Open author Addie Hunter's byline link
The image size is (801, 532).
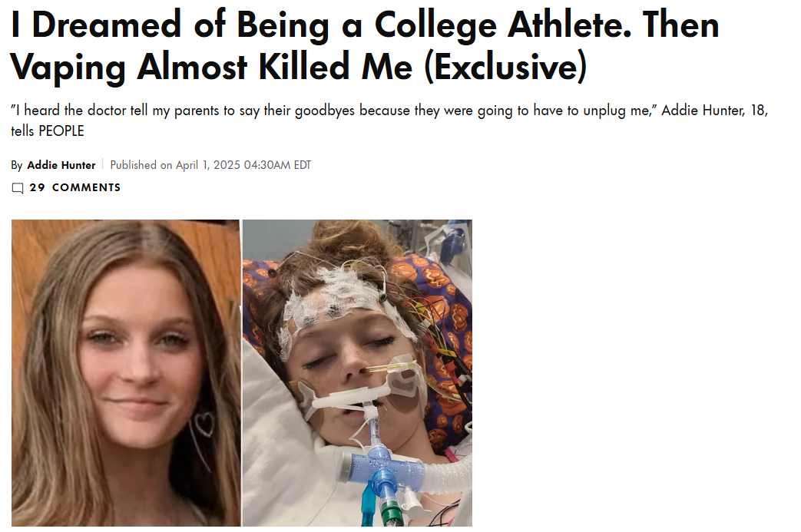pos(61,165)
